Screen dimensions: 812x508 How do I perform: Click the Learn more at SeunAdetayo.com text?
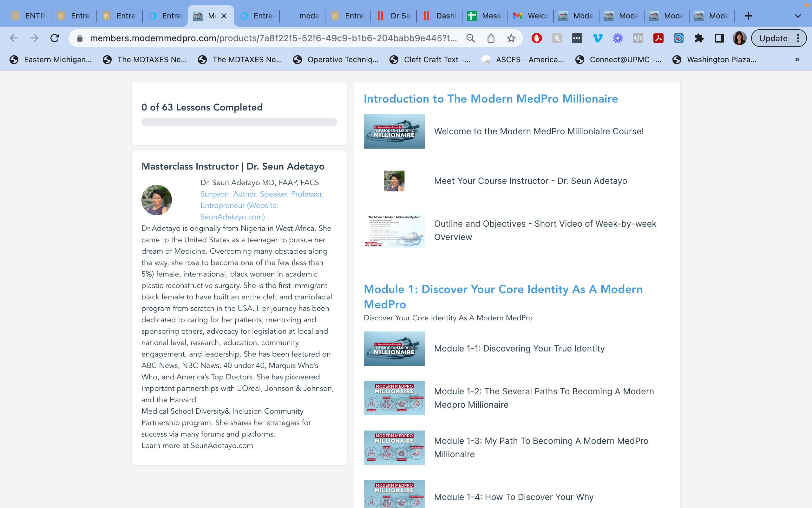click(197, 445)
